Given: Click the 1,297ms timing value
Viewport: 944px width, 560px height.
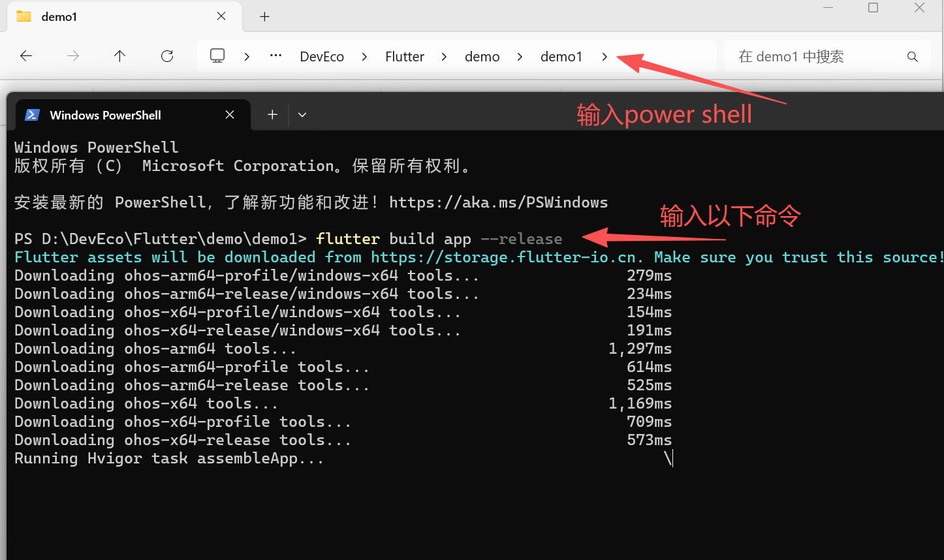Looking at the screenshot, I should pyautogui.click(x=640, y=349).
